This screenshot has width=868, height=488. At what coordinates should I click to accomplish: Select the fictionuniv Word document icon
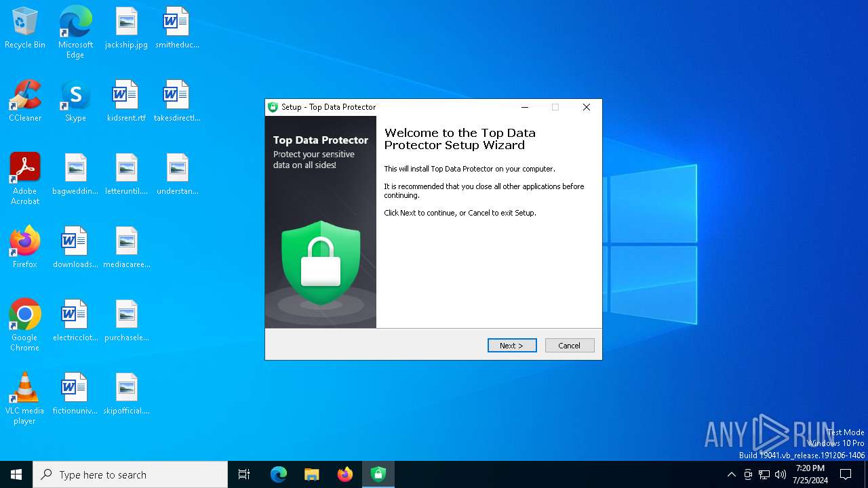[75, 394]
